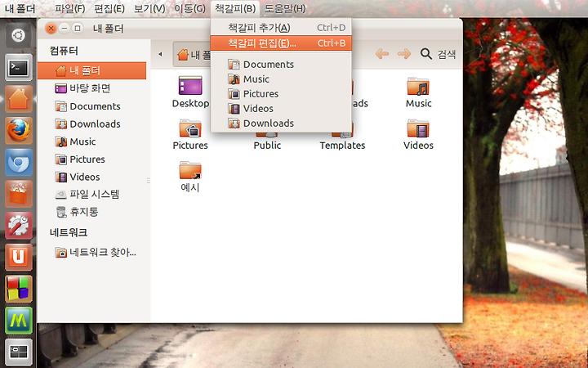
Task: Minimize the 내 폴더 window
Action: click(x=65, y=28)
